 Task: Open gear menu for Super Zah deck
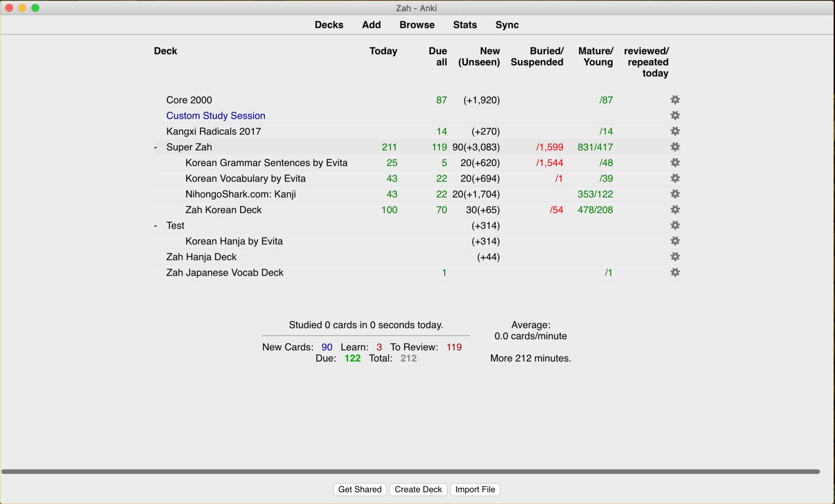click(675, 147)
